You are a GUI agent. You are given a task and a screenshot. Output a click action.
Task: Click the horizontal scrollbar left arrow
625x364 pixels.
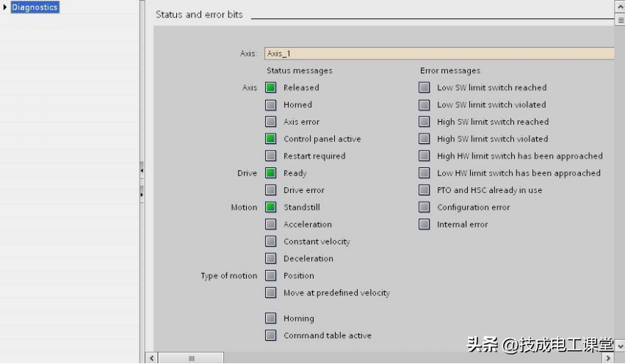pos(152,359)
